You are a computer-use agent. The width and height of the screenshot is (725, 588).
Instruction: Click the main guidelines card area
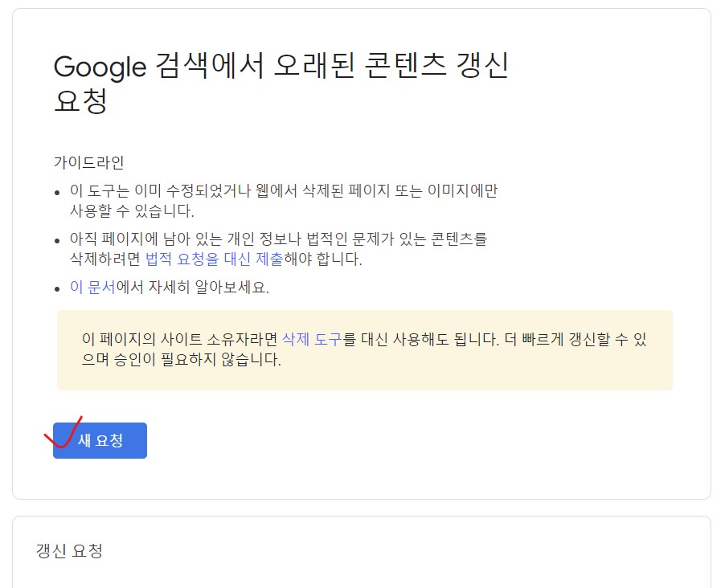(x=362, y=241)
